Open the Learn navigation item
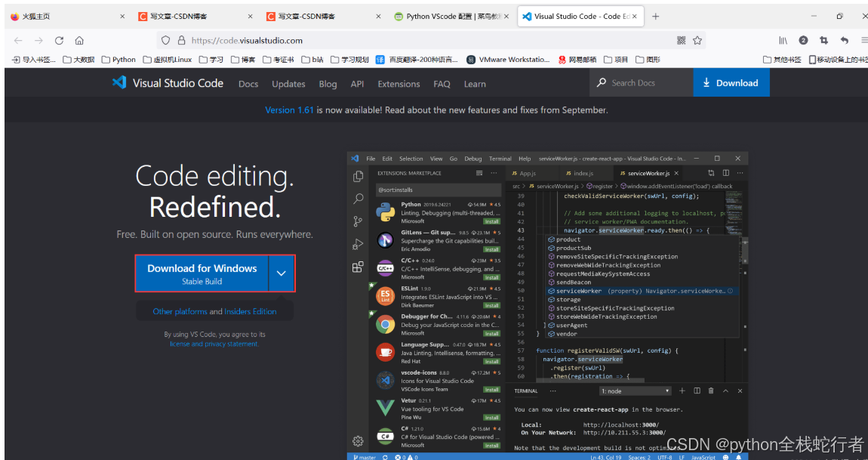868x460 pixels. pyautogui.click(x=475, y=84)
